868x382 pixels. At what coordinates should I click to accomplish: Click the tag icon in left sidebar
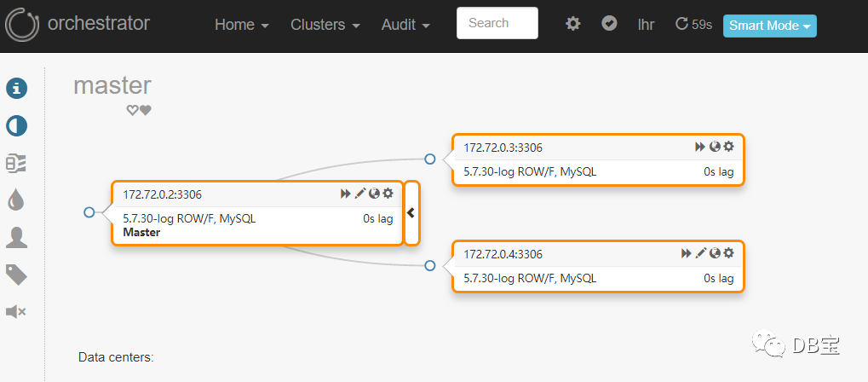16,275
